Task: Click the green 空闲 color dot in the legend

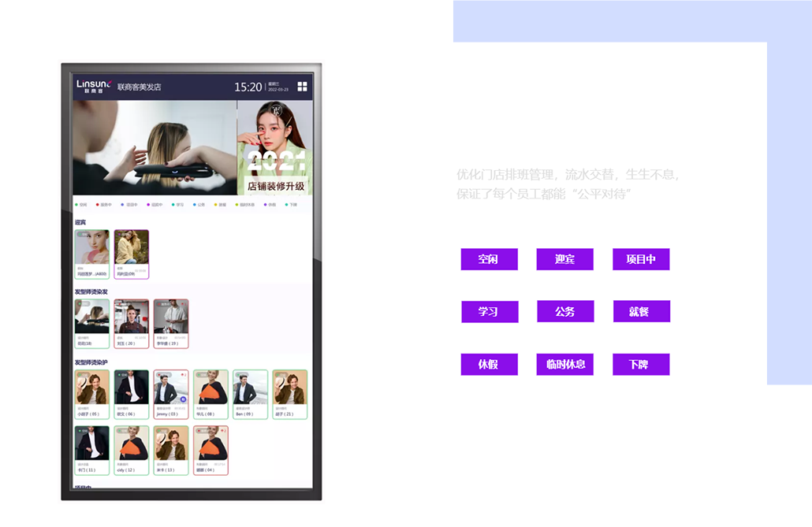Action: (x=76, y=205)
